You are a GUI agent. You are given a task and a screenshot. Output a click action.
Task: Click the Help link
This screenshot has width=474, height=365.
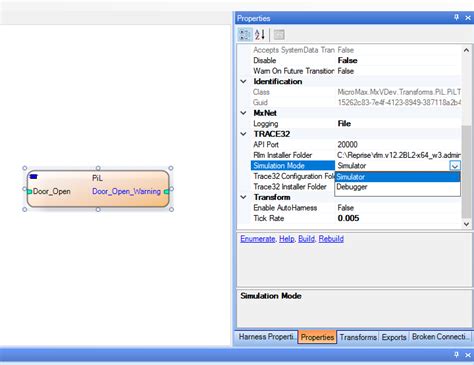click(x=287, y=239)
